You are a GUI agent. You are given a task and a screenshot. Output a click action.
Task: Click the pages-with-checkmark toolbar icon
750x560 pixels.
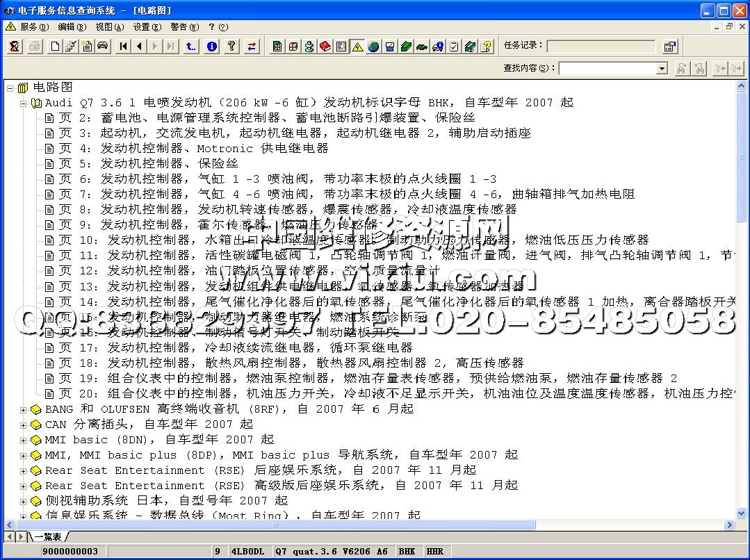(71, 47)
